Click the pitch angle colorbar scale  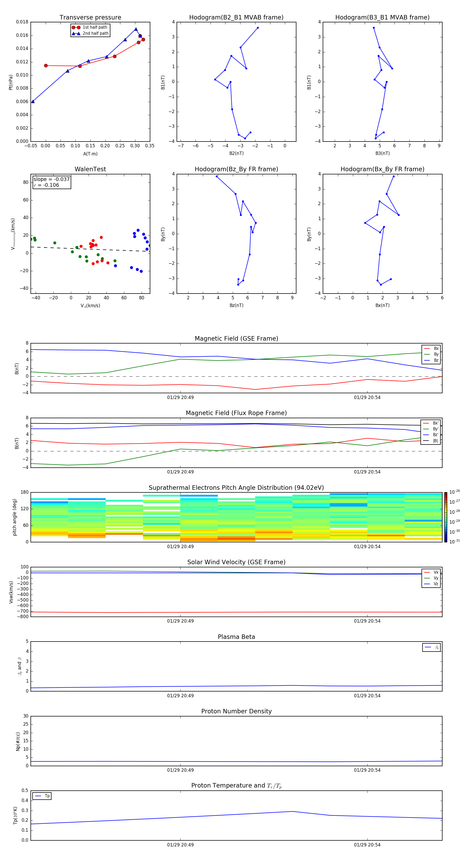[446, 517]
